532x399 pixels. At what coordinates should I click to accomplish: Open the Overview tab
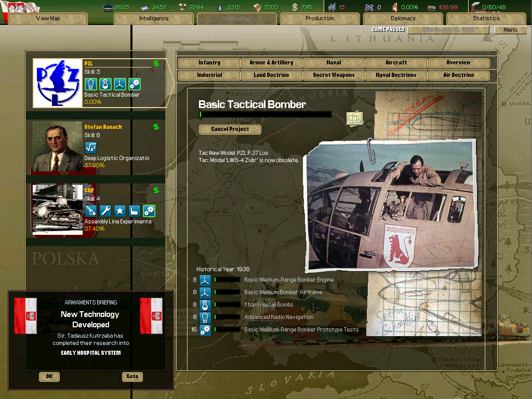[x=458, y=63]
